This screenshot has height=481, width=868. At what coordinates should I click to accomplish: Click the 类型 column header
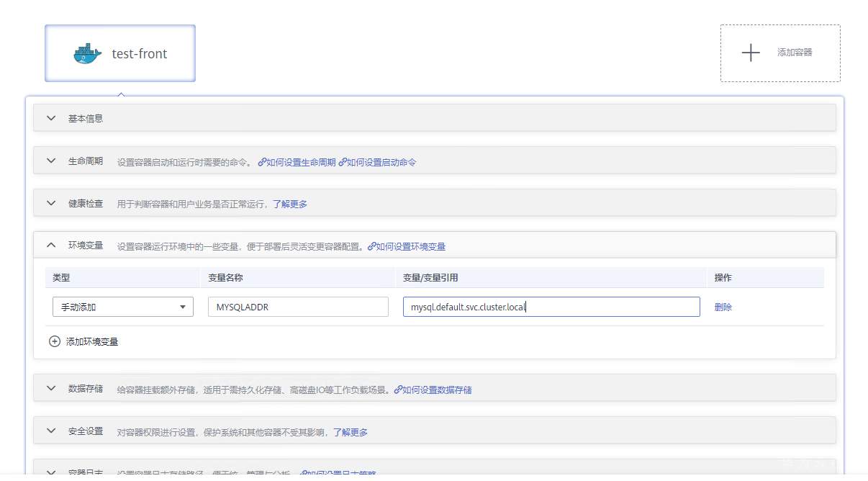[61, 277]
